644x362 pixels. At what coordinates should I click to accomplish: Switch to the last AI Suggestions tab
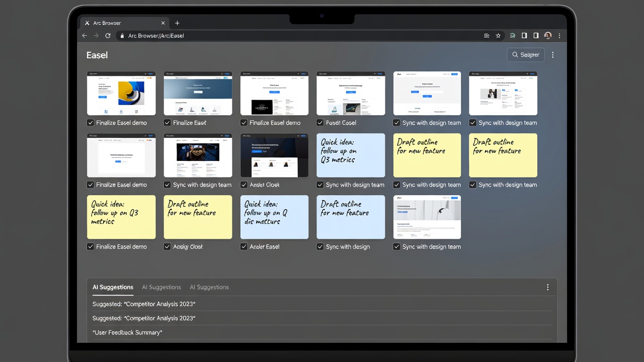(209, 287)
